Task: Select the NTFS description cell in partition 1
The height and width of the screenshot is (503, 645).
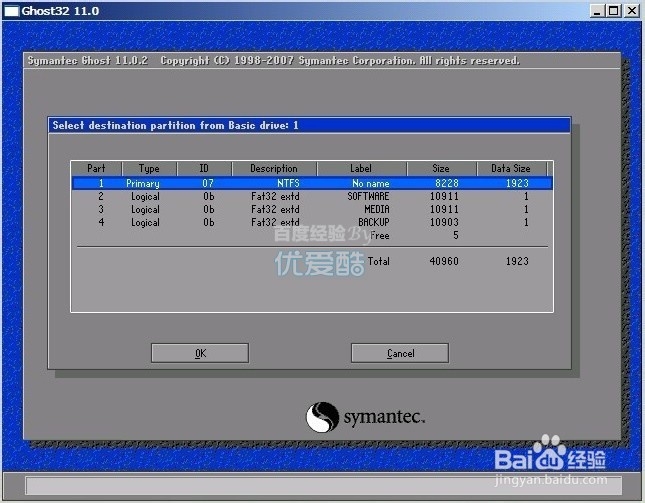Action: click(288, 183)
